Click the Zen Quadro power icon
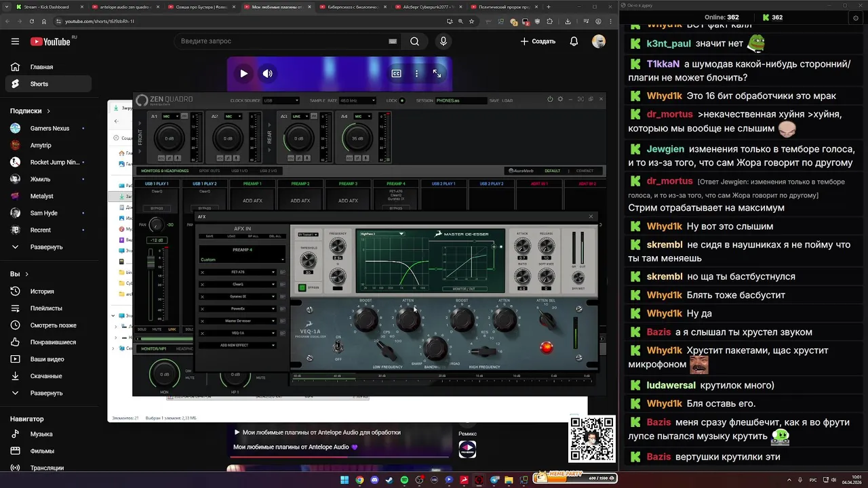 (550, 100)
